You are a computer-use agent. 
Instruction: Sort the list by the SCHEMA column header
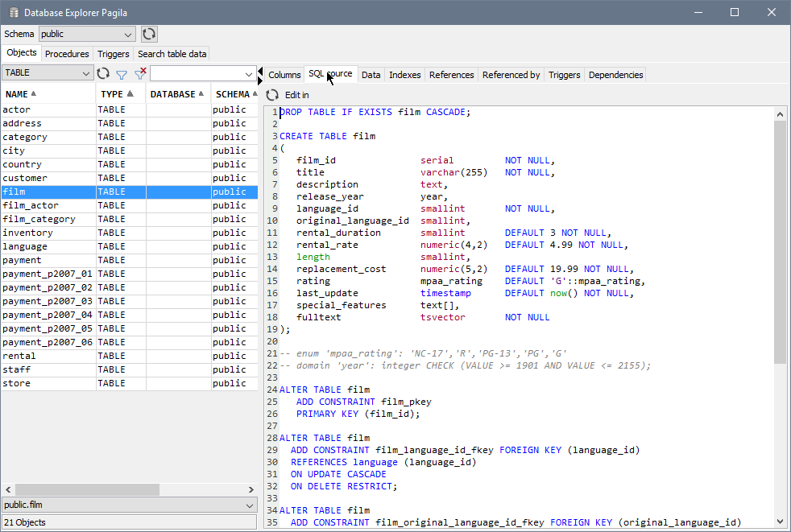(x=235, y=94)
